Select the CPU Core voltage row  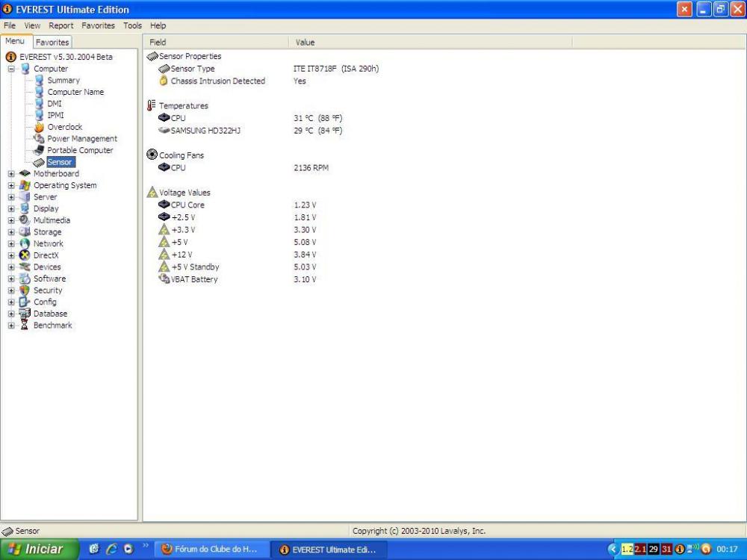pyautogui.click(x=187, y=205)
